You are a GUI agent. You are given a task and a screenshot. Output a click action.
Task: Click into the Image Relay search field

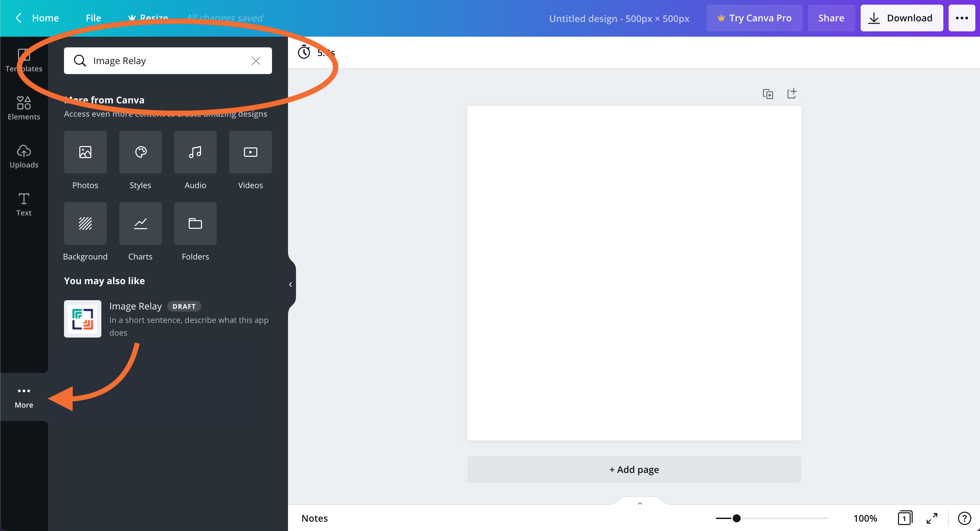pos(168,60)
